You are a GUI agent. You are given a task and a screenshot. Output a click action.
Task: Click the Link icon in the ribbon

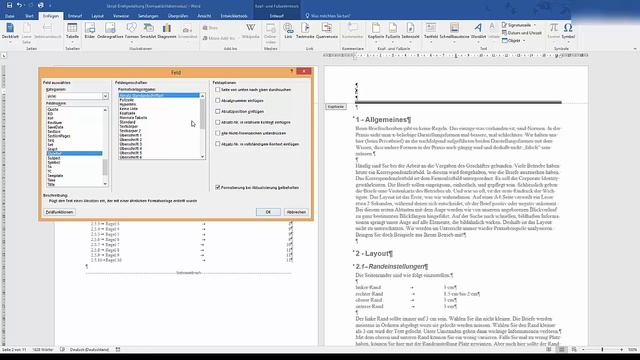288,31
